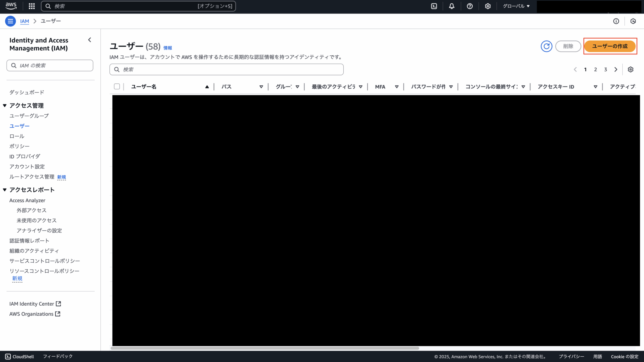Select all users checkbox in header
644x362 pixels.
[x=117, y=87]
